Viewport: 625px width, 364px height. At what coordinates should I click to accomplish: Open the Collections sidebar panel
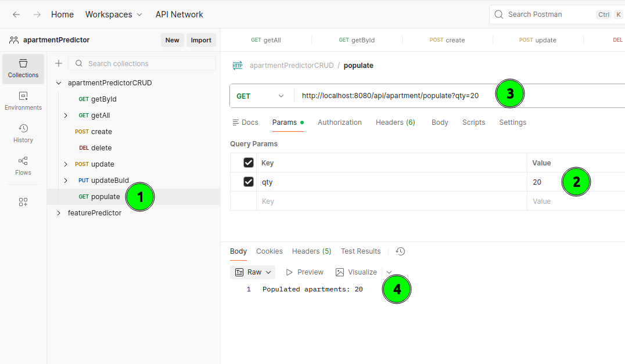[23, 69]
